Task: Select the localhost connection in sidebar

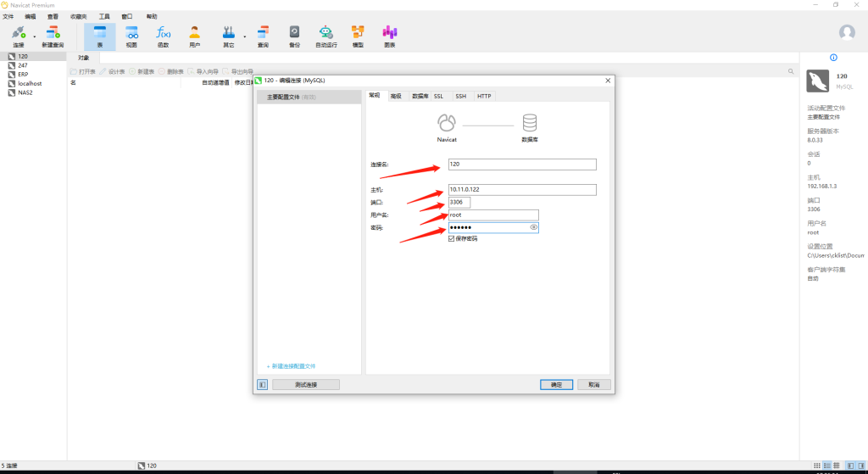Action: (x=33, y=84)
